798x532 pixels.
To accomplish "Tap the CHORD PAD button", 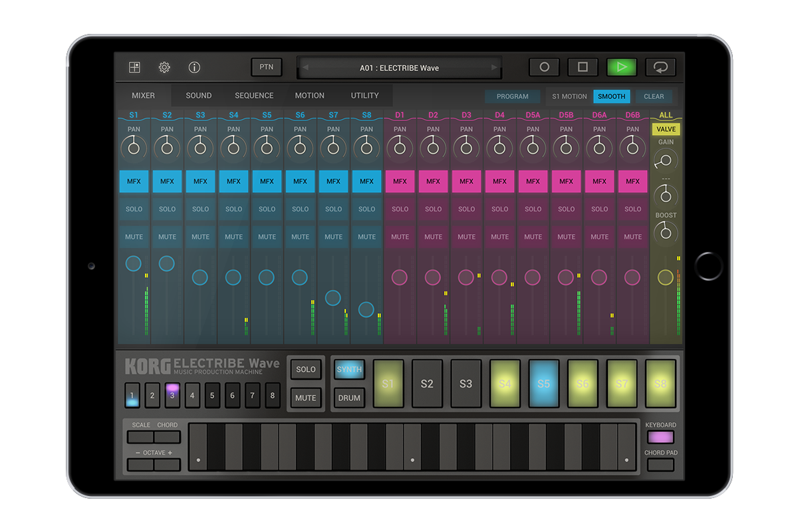I will (661, 464).
